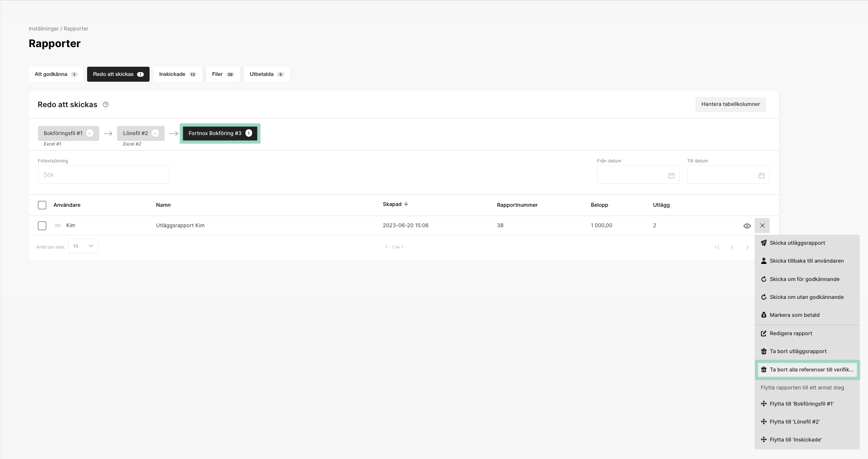Switch to Inskickade tab
Screen dimensions: 868x459
(178, 74)
